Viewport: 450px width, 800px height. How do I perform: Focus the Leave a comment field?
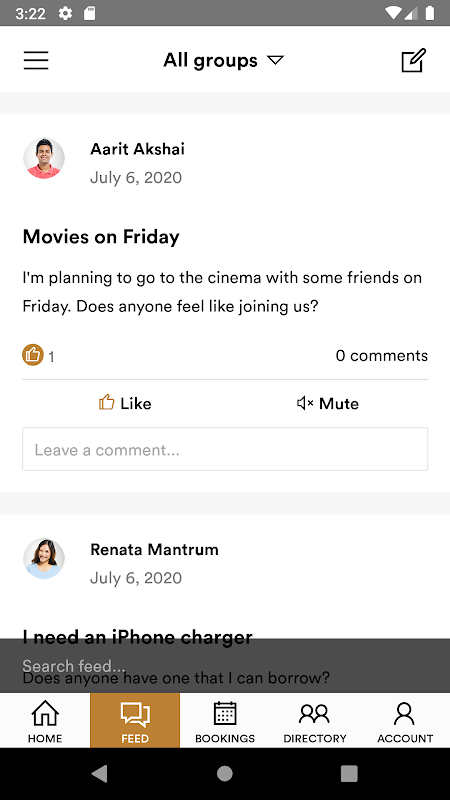(x=225, y=449)
